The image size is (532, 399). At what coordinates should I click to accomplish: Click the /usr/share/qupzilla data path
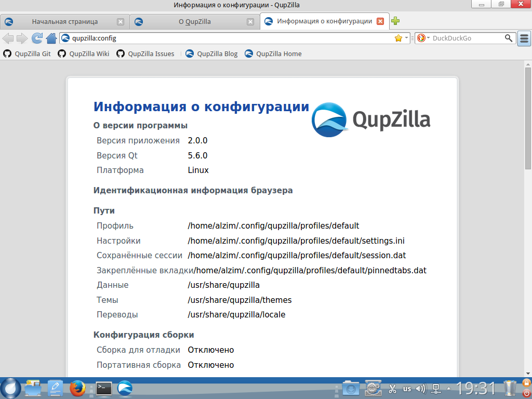coord(223,285)
